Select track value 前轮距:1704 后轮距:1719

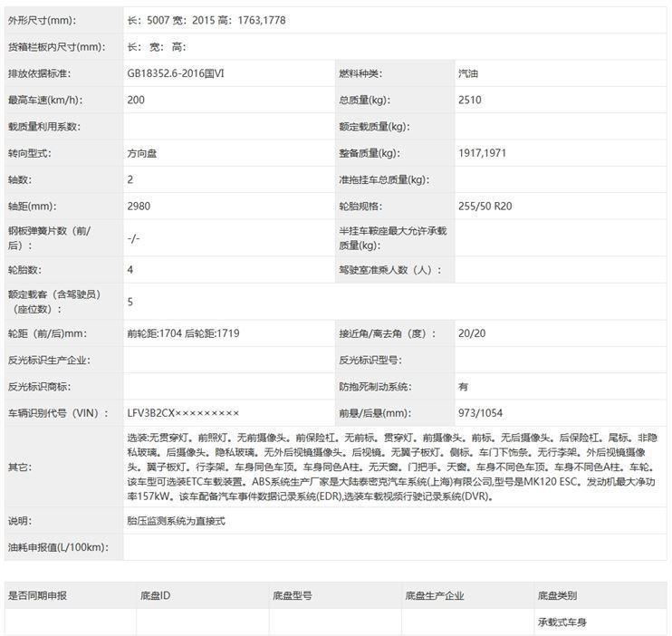pyautogui.click(x=184, y=333)
